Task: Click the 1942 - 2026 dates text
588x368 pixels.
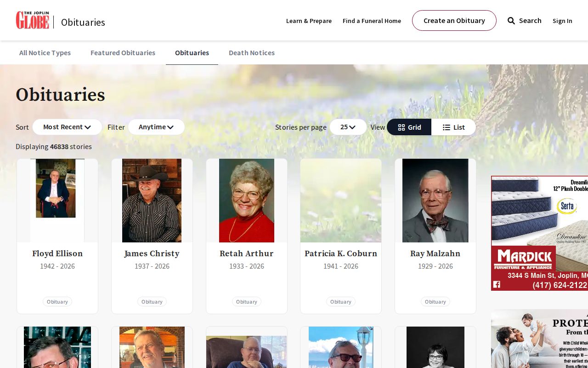Action: coord(57,266)
